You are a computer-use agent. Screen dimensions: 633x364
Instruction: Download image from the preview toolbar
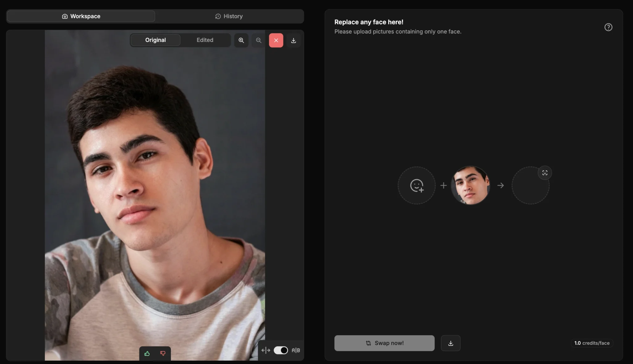pyautogui.click(x=294, y=40)
